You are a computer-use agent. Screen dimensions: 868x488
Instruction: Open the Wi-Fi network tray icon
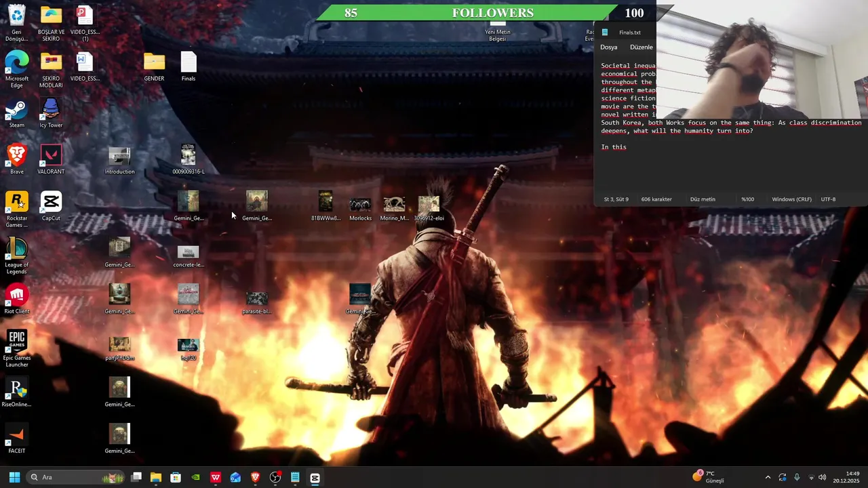811,477
